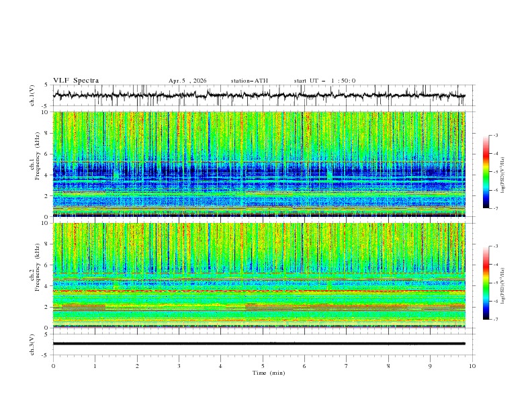This screenshot has width=532, height=411.
Task: Click the ch.1 color scale bar
Action: (486, 172)
